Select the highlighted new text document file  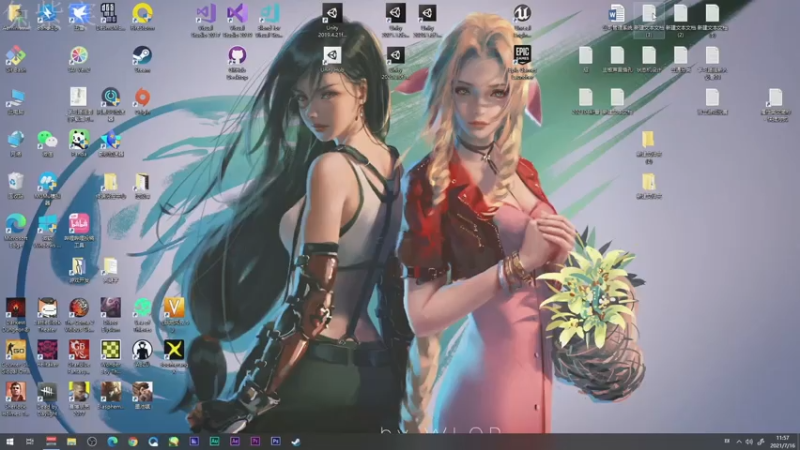point(648,20)
